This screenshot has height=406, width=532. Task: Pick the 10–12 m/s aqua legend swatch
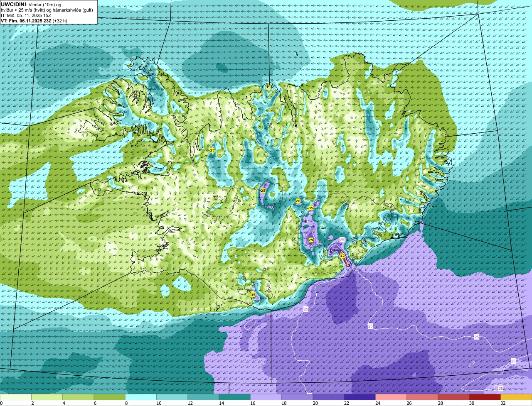(x=172, y=397)
